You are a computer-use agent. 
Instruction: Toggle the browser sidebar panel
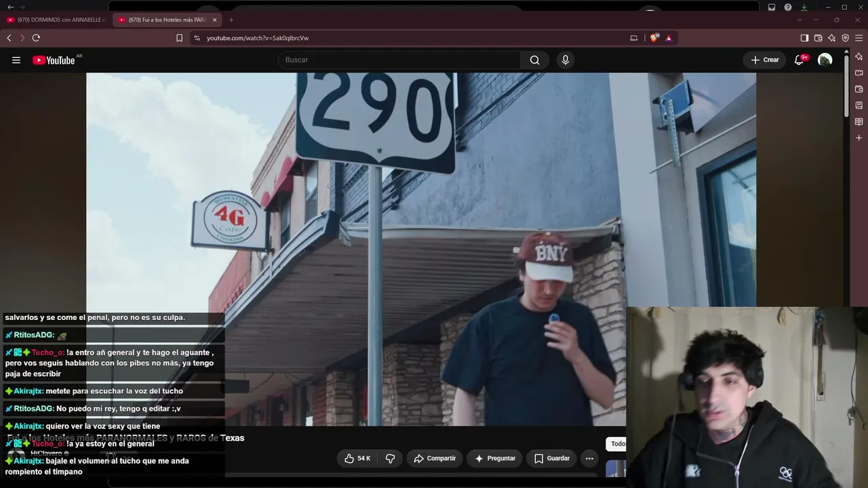point(804,38)
